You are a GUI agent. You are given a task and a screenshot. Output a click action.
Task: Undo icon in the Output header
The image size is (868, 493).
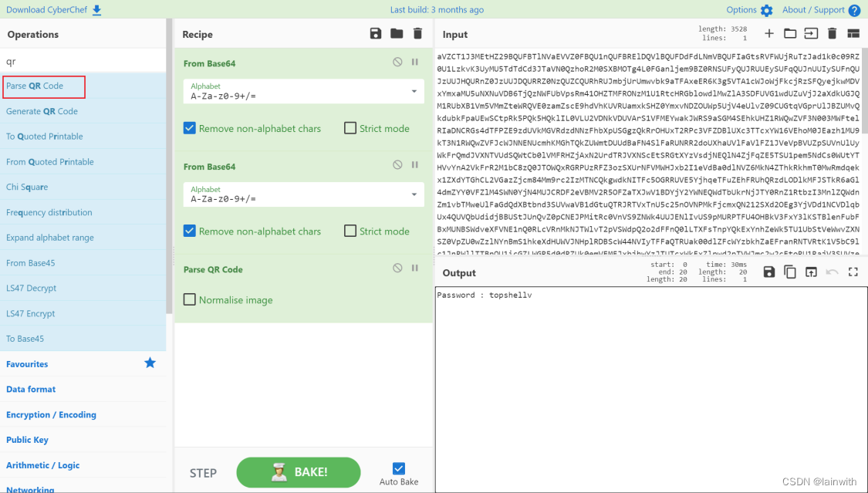click(832, 272)
